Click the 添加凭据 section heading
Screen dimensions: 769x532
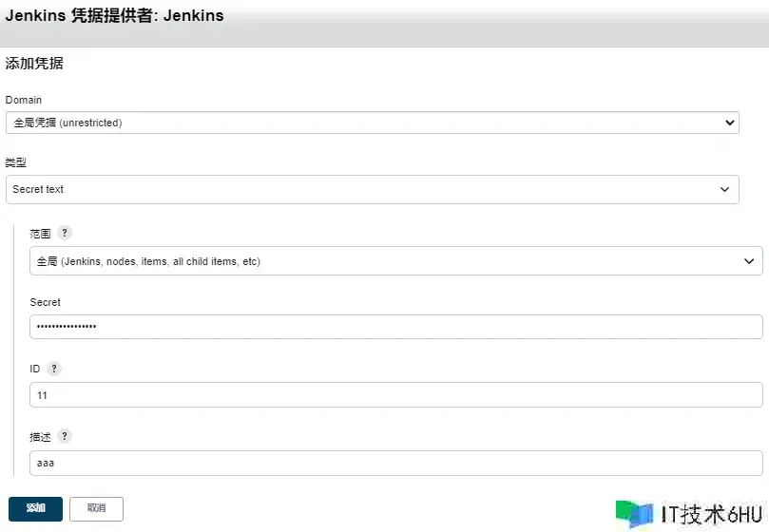[x=34, y=64]
